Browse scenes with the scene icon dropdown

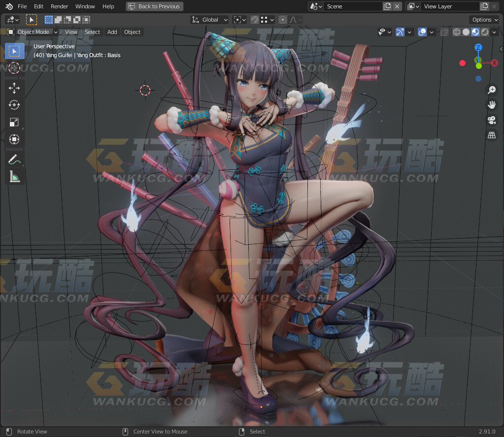point(316,6)
